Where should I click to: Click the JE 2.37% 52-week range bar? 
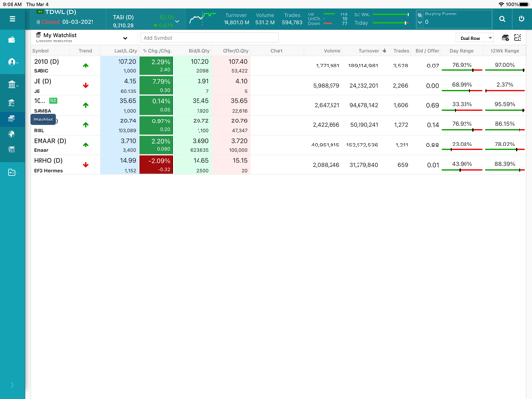pos(504,91)
